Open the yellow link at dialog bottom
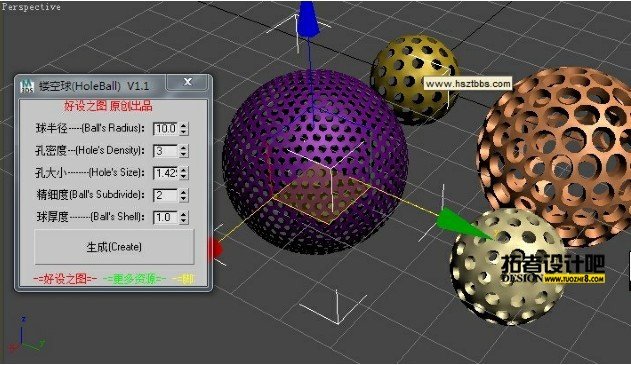The width and height of the screenshot is (631, 365). pos(184,278)
